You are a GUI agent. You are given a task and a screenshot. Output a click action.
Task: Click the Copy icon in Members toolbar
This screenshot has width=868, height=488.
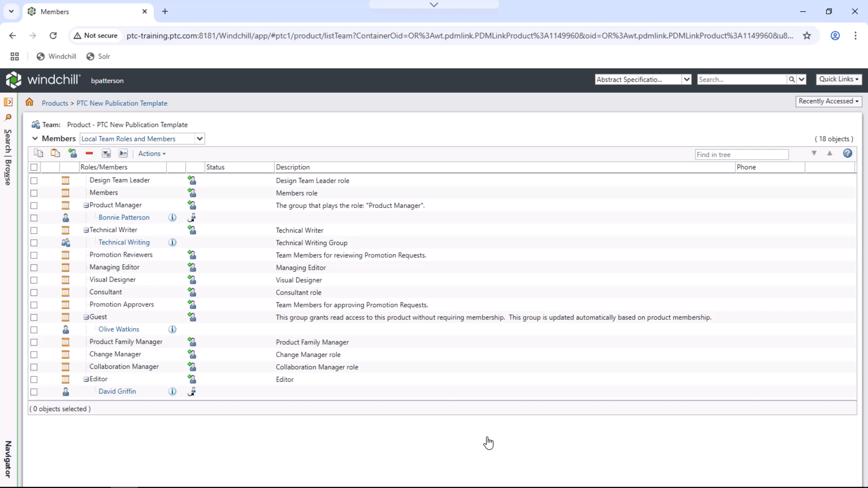click(x=38, y=153)
